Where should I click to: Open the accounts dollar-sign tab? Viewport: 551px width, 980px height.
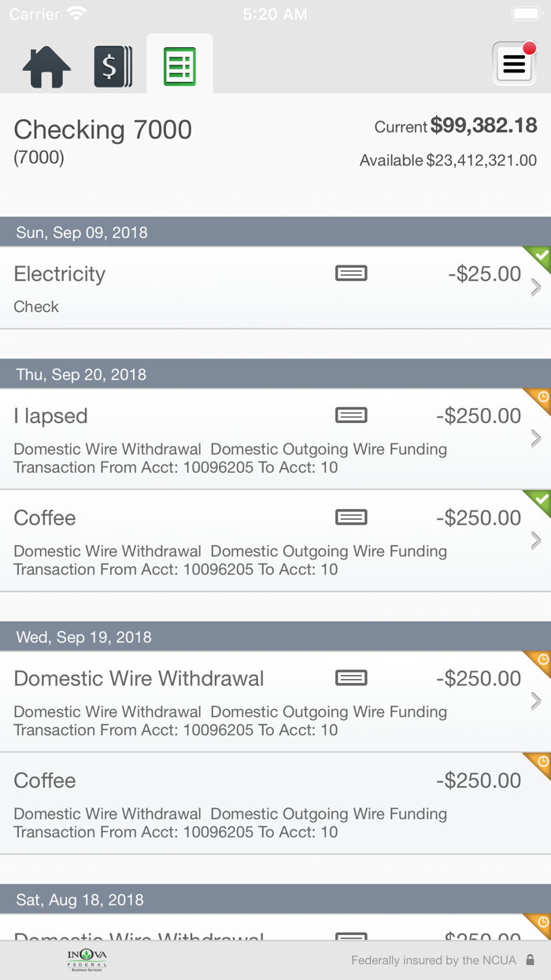(113, 67)
